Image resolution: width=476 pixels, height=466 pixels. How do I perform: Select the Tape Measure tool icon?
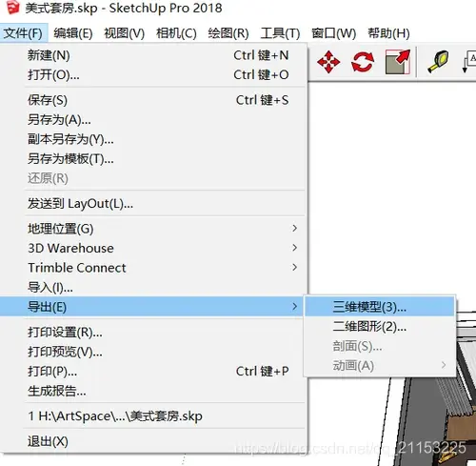point(438,62)
